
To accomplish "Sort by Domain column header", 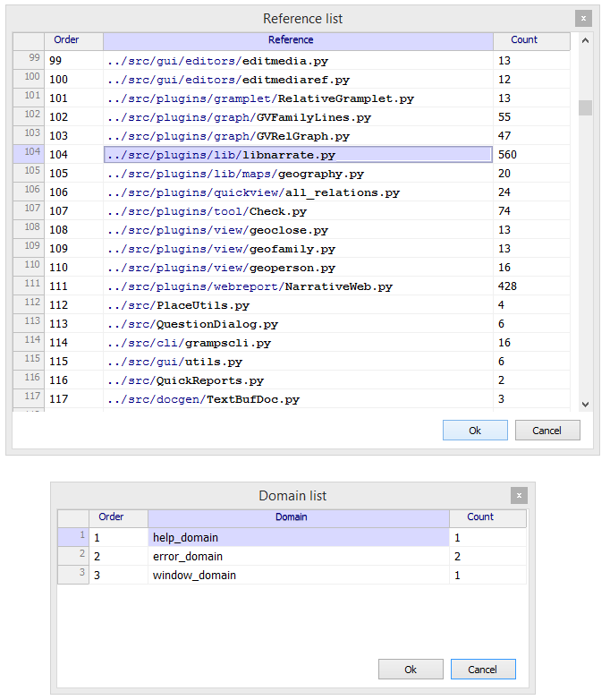I will point(299,518).
